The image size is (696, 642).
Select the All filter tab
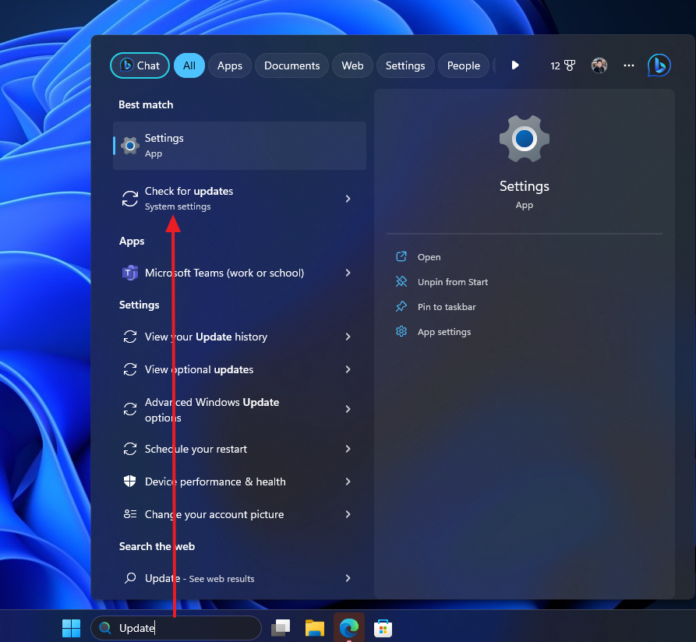(x=189, y=66)
